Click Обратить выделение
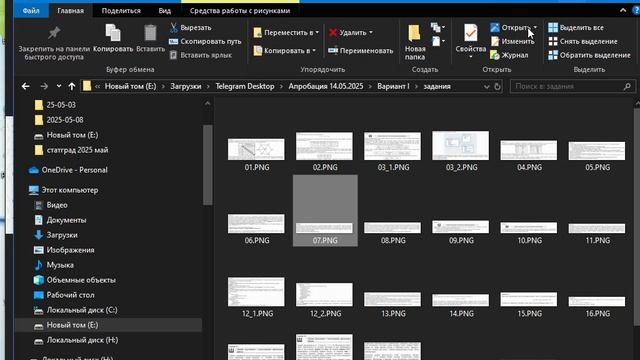 [x=589, y=55]
